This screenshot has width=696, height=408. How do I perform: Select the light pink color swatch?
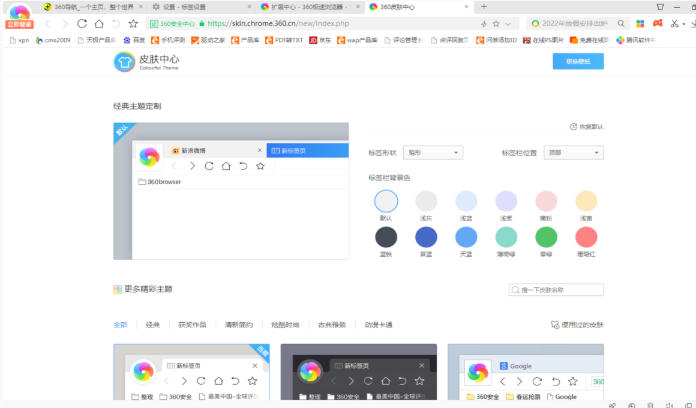(x=546, y=201)
